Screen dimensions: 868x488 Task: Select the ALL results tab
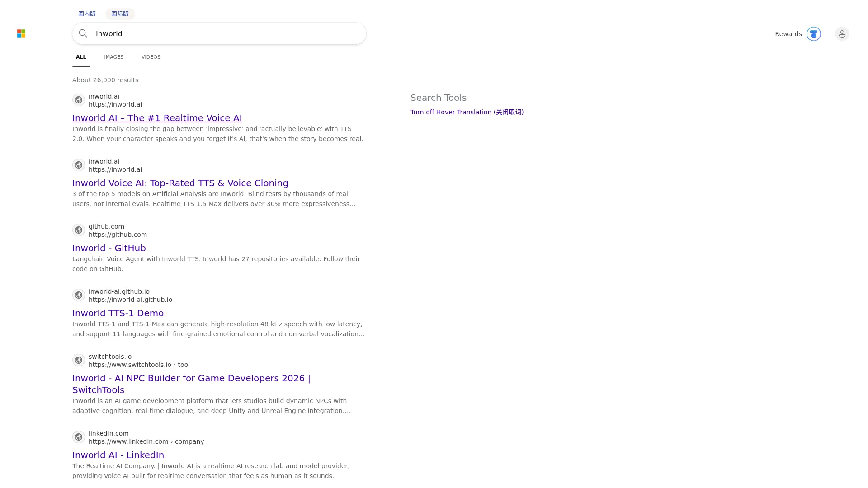[x=81, y=57]
